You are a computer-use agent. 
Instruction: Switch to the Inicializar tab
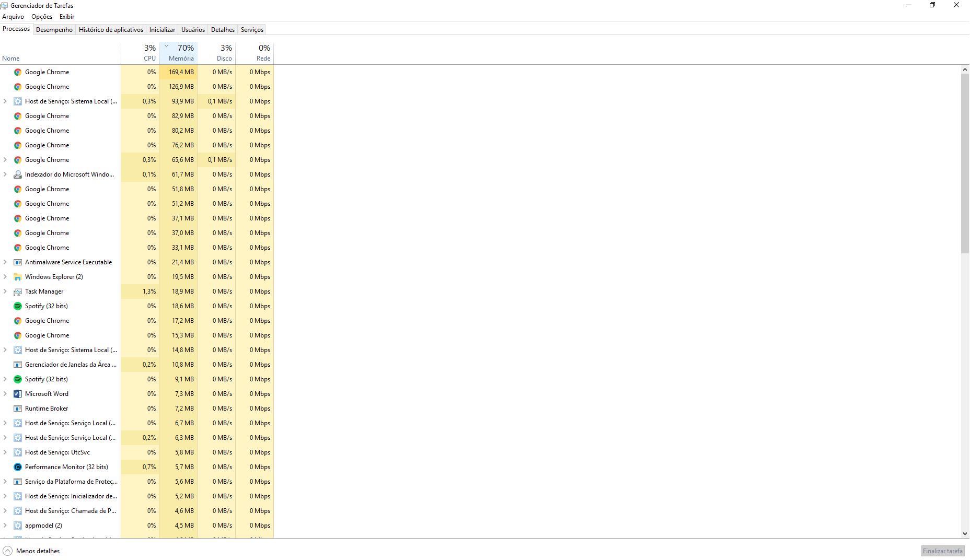click(x=162, y=30)
